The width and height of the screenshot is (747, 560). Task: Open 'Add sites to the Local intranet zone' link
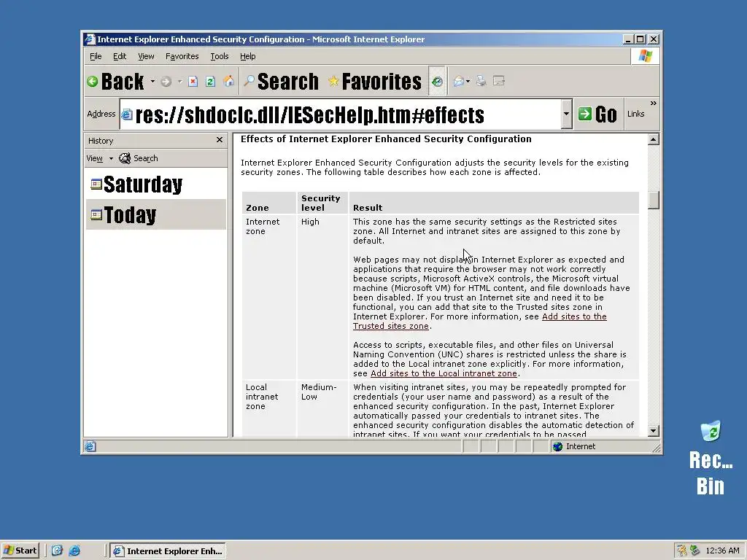(x=444, y=374)
